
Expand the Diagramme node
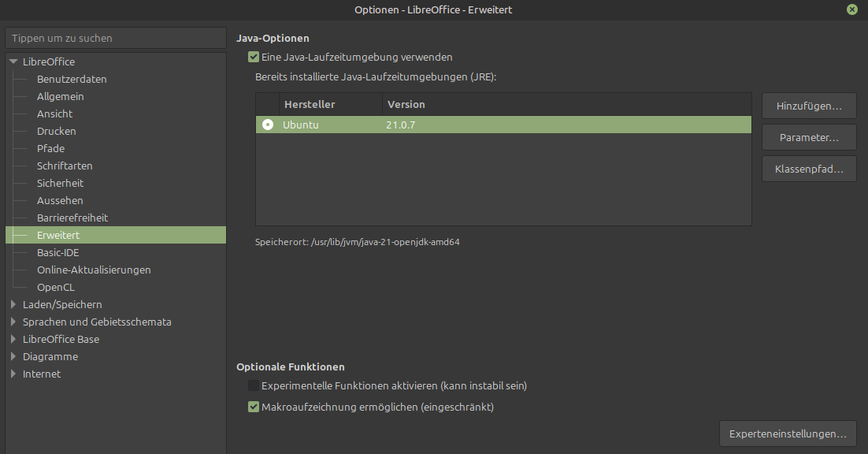coord(13,356)
